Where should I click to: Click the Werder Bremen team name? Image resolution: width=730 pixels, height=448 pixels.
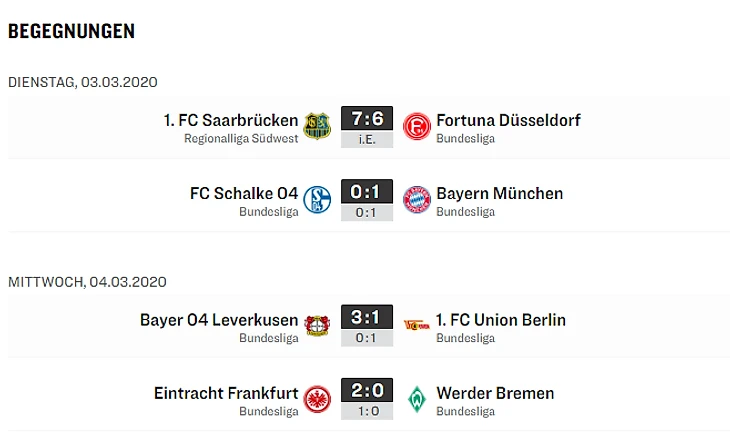pos(495,393)
